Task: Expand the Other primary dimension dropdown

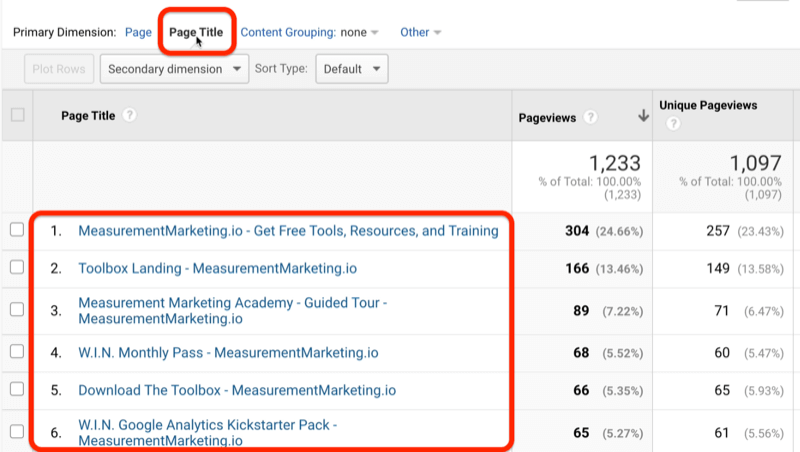Action: (x=420, y=32)
